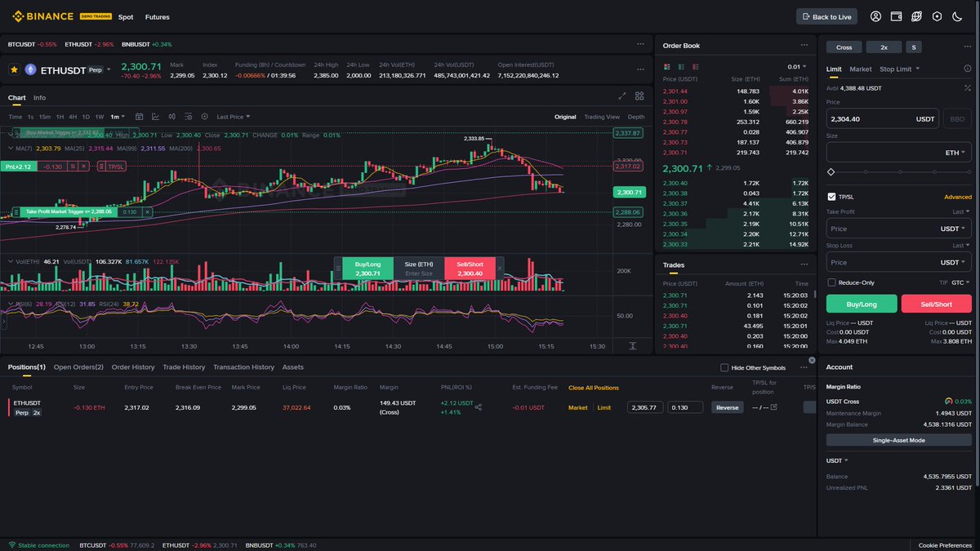Open the Trades panel more options menu
980x551 pixels.
tap(804, 264)
